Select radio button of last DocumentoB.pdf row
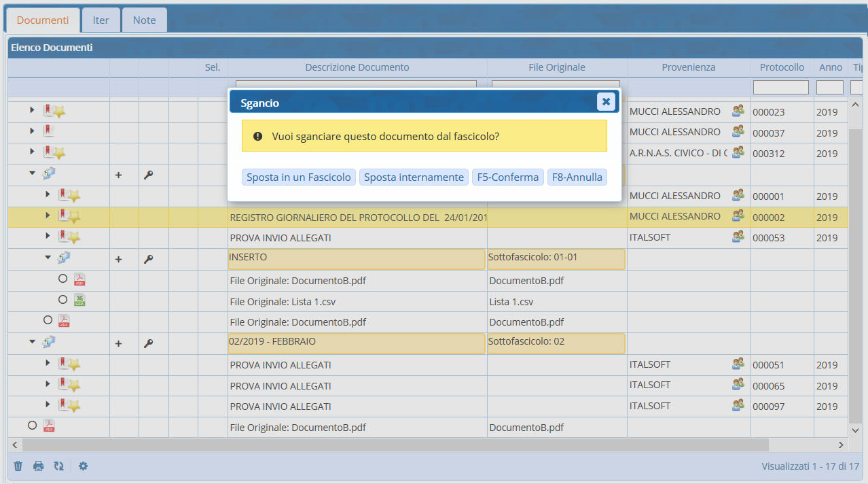The height and width of the screenshot is (484, 868). (x=32, y=426)
